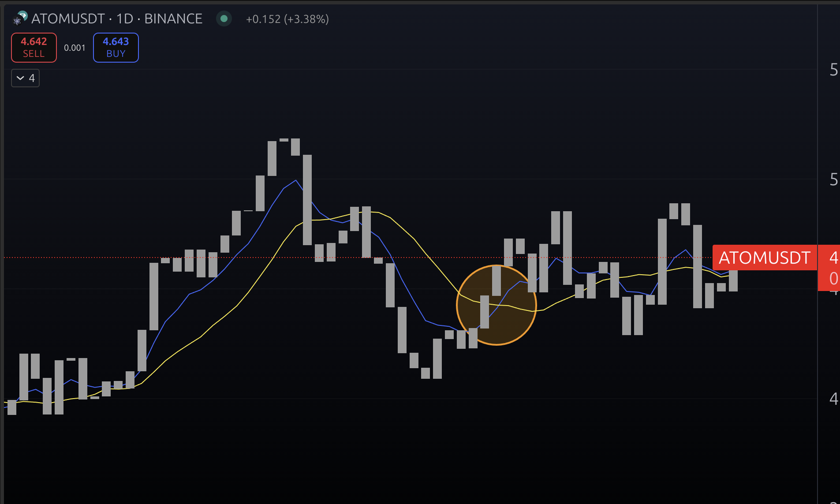Click the SELL button showing 4.642
The width and height of the screenshot is (840, 504).
click(34, 47)
